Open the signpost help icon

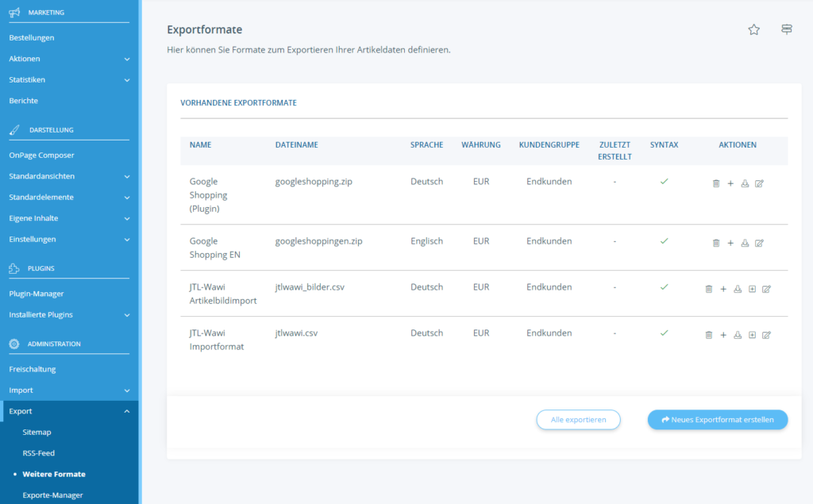tap(786, 29)
